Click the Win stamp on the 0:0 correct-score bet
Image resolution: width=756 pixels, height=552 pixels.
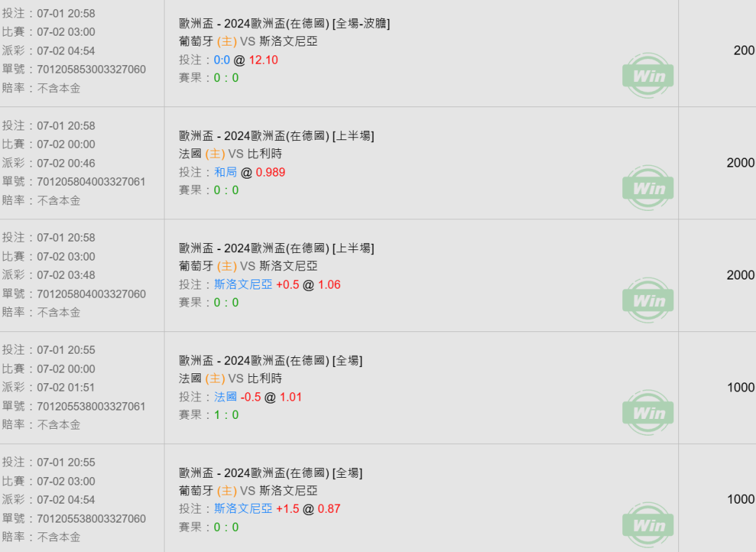tap(647, 76)
